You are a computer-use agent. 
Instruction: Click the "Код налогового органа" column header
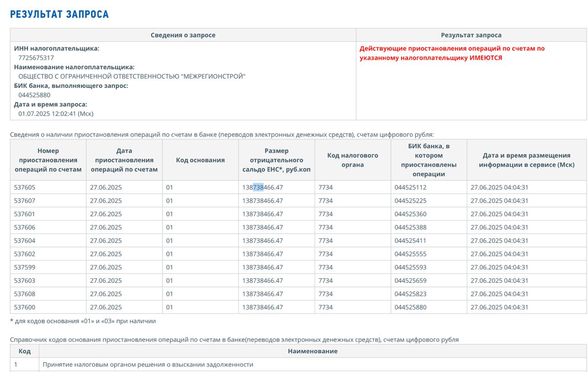click(352, 160)
